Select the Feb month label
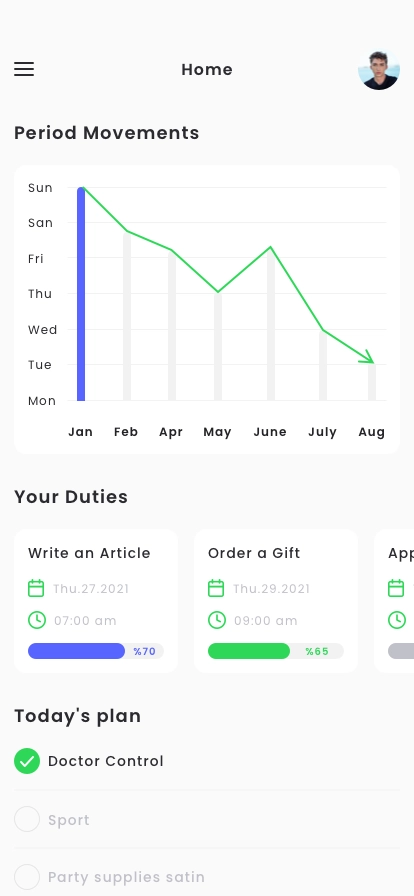 point(126,432)
